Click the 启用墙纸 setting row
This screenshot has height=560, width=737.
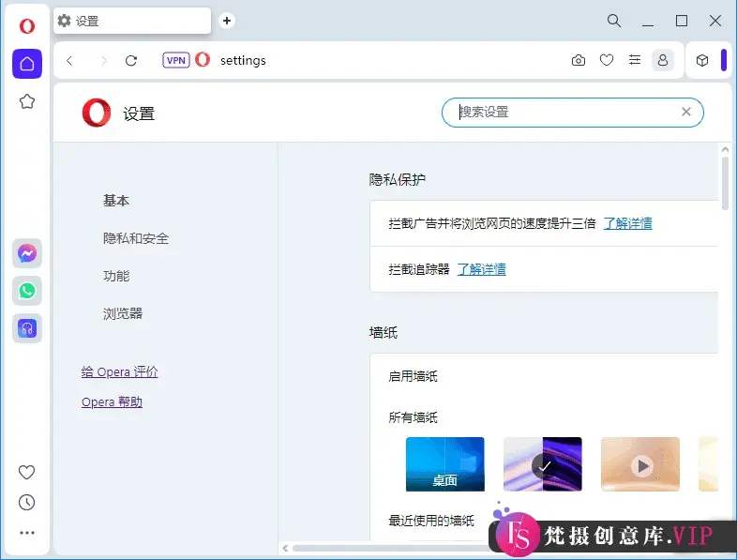click(544, 376)
